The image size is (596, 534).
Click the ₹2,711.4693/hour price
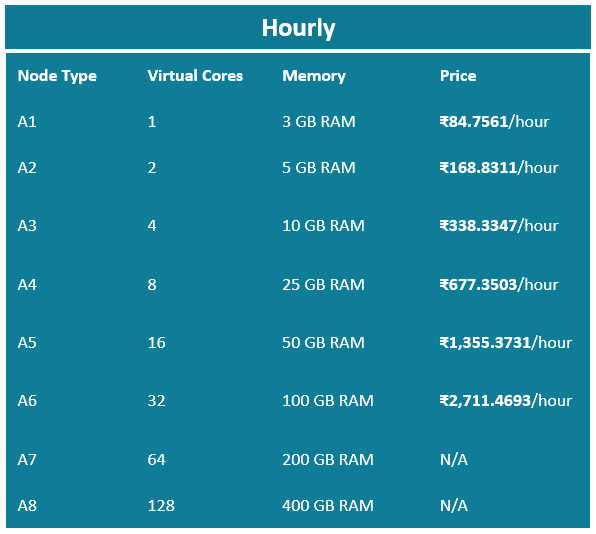pyautogui.click(x=506, y=401)
